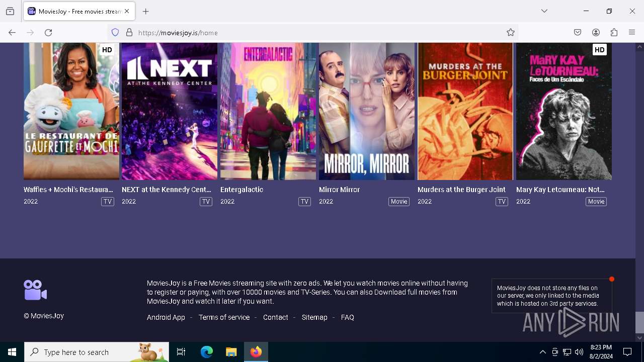Viewport: 644px width, 362px height.
Task: Reload the current page
Action: pyautogui.click(x=48, y=33)
